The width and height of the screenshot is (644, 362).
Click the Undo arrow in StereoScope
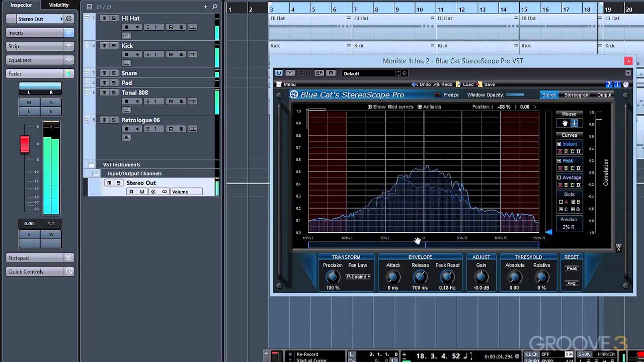point(415,84)
